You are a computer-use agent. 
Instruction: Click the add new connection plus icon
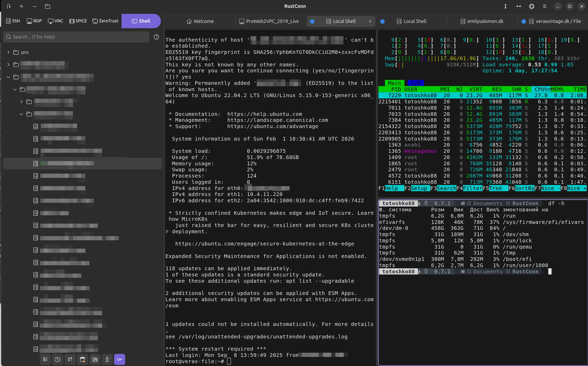(21, 6)
